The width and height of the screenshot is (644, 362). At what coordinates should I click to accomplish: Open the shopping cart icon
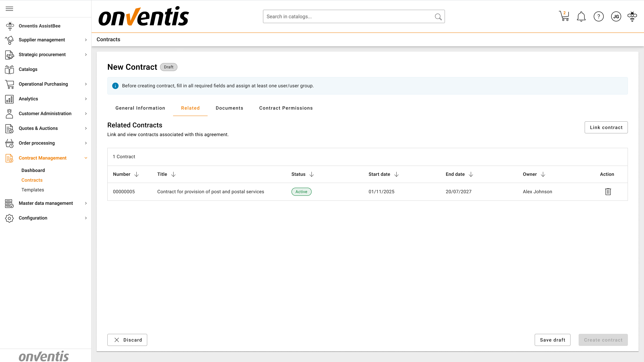click(564, 16)
